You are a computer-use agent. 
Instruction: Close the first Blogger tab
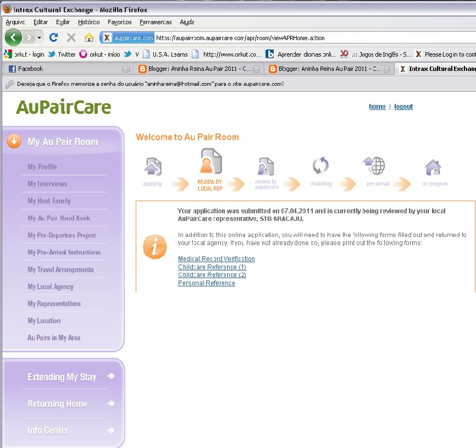(x=256, y=69)
